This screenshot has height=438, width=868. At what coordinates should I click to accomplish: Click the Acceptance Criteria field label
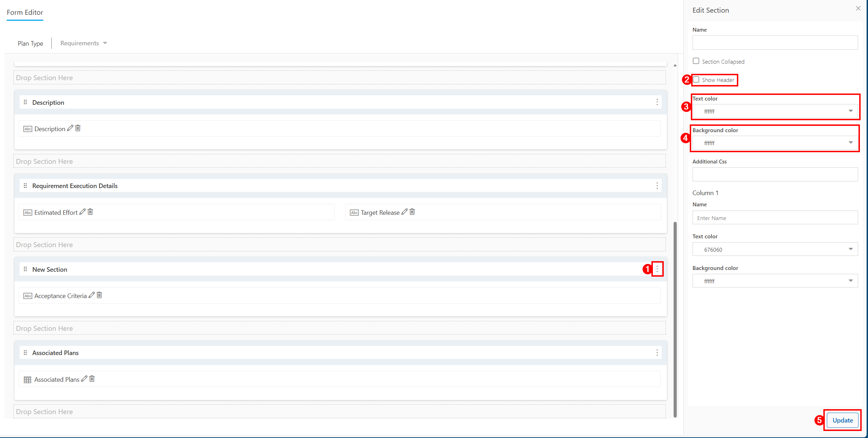60,296
